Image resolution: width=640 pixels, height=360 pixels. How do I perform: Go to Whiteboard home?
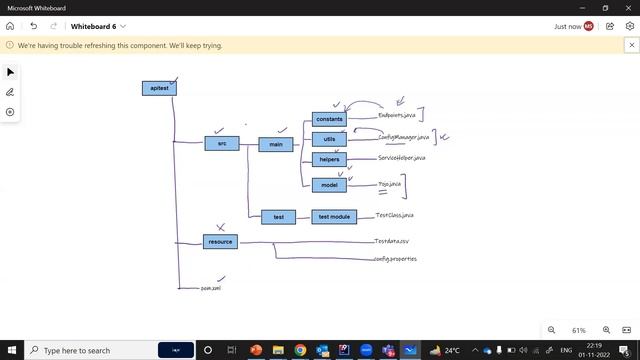point(10,26)
